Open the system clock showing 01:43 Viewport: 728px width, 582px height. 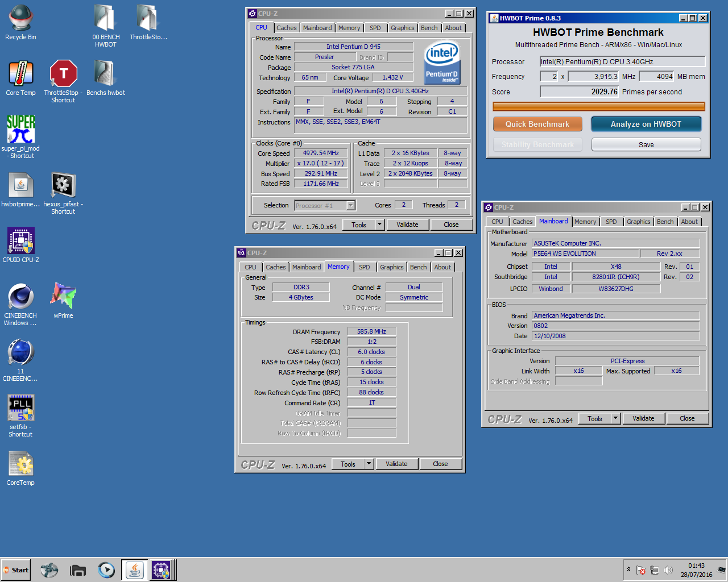[x=696, y=570]
